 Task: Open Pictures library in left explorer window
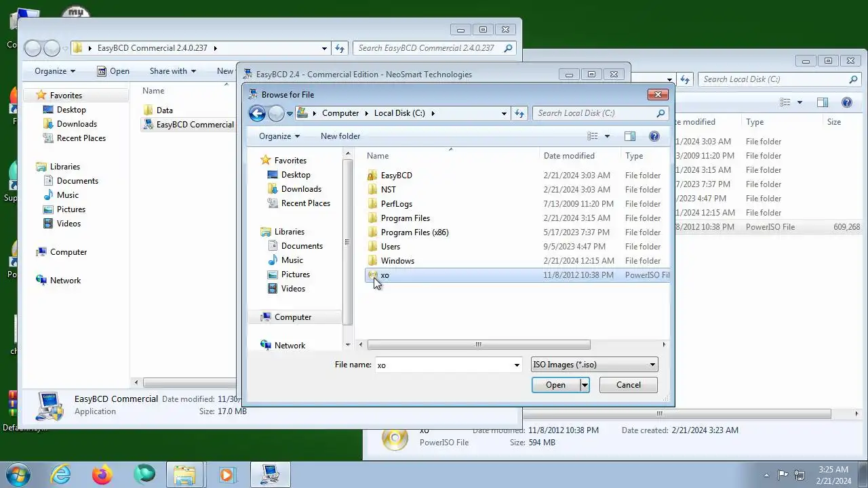[x=64, y=209]
